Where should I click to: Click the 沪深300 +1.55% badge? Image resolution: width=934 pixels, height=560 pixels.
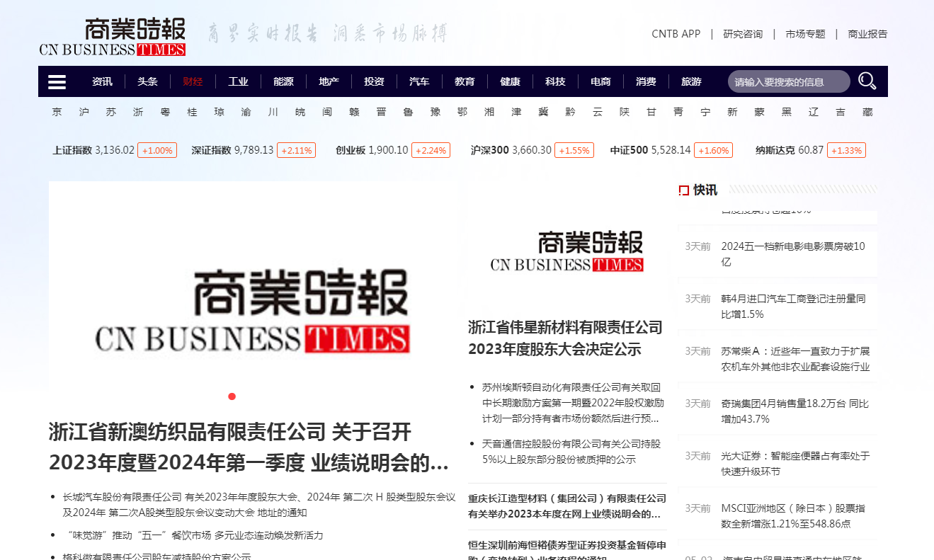point(574,150)
